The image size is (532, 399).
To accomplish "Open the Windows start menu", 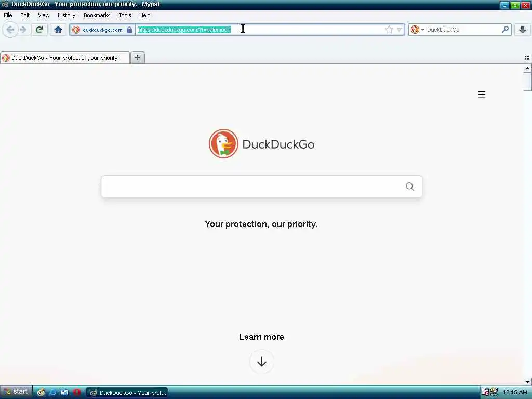I will [x=16, y=392].
